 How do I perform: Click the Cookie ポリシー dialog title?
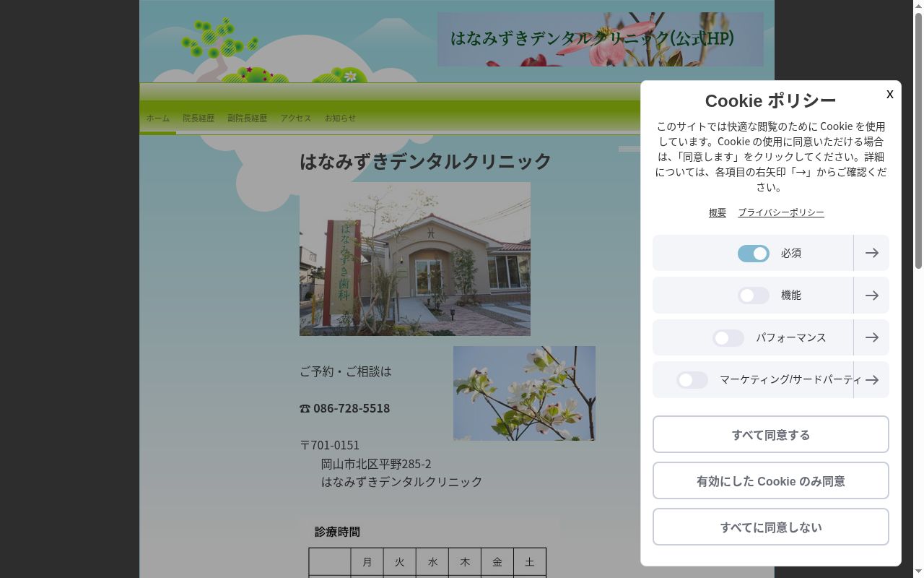click(770, 100)
